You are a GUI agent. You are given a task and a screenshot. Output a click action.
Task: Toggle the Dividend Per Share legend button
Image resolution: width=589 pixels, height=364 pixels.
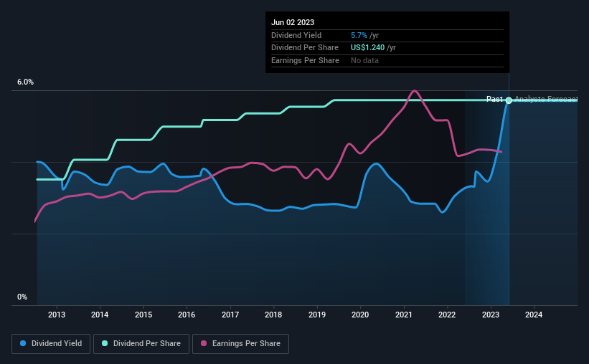coord(141,344)
